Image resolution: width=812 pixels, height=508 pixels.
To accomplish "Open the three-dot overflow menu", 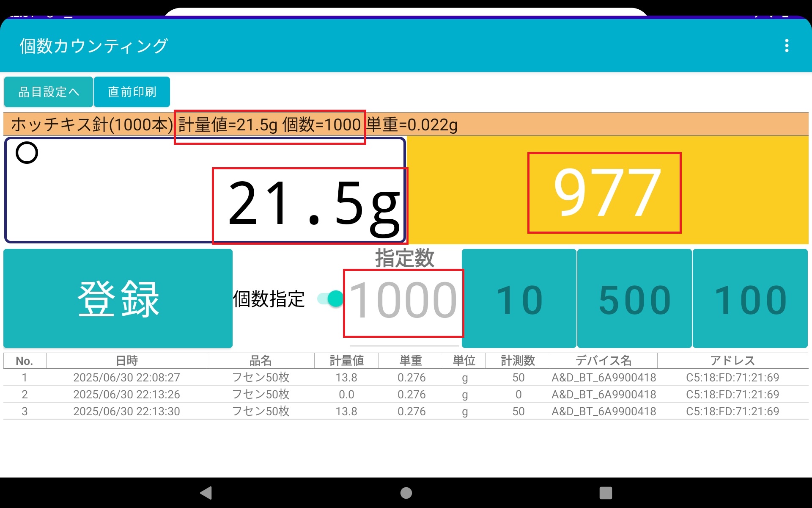I will pos(786,46).
